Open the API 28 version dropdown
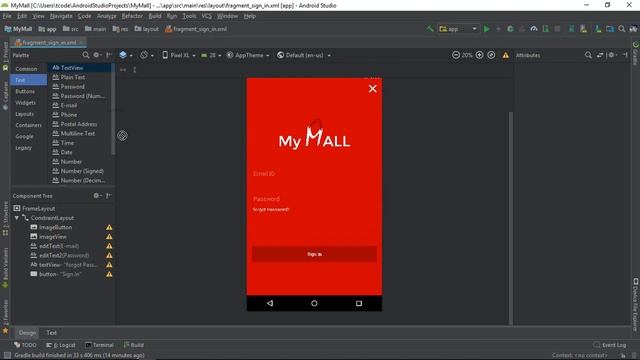The width and height of the screenshot is (640, 360). click(211, 55)
